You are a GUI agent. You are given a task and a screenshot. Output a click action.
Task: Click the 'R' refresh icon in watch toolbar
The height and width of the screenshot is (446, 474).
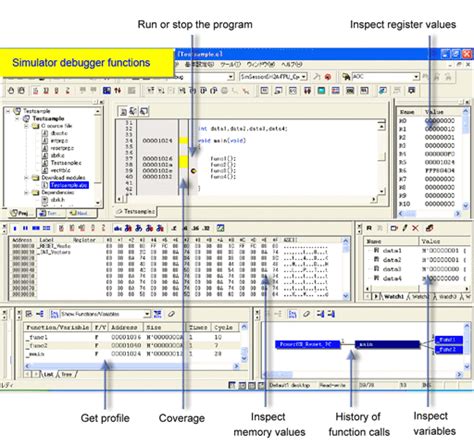coord(369,228)
